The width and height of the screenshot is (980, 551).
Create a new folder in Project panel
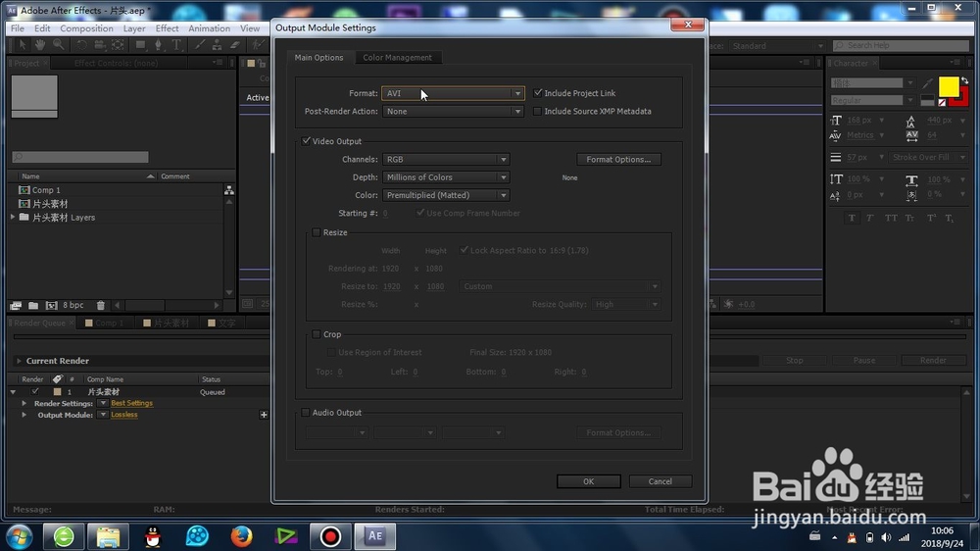pos(33,305)
